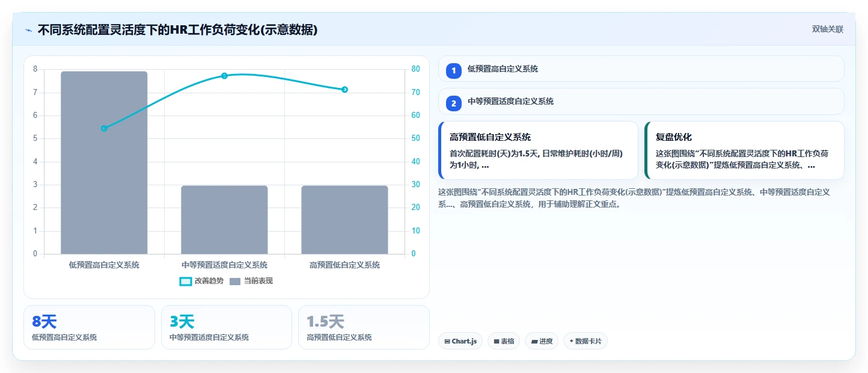Image resolution: width=868 pixels, height=373 pixels.
Task: Click the lightning icon beside the chart title
Action: click(x=28, y=30)
